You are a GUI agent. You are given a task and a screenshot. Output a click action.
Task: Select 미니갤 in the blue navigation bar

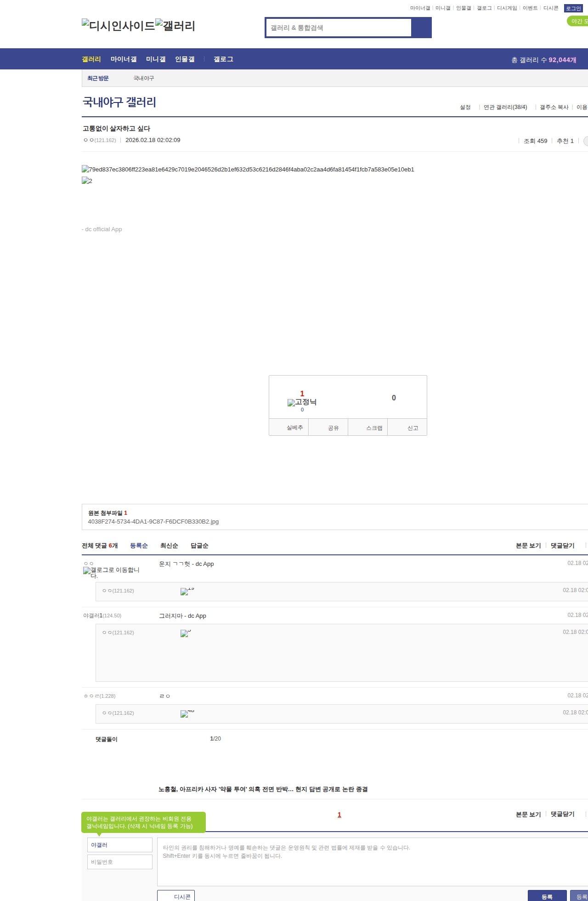156,59
